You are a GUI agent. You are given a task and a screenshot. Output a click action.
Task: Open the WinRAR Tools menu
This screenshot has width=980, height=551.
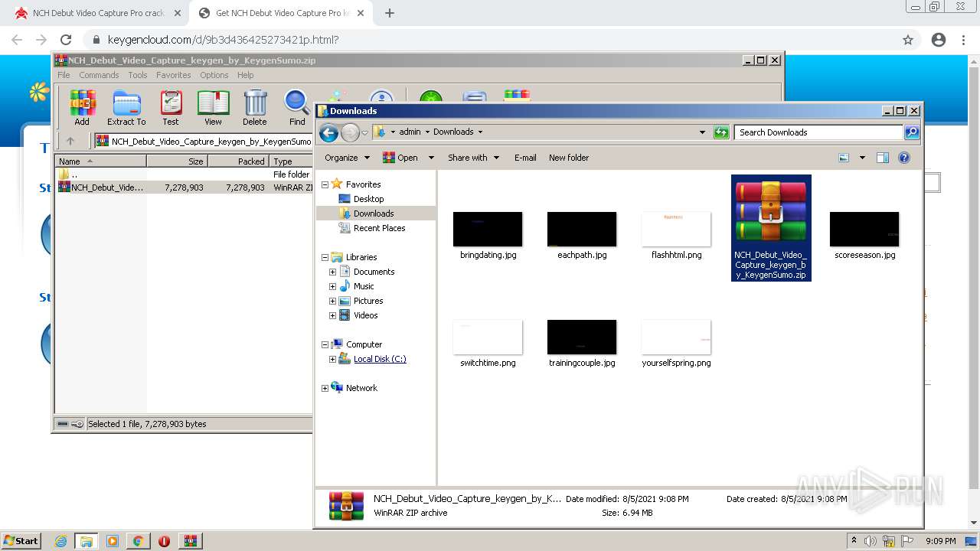pos(138,75)
